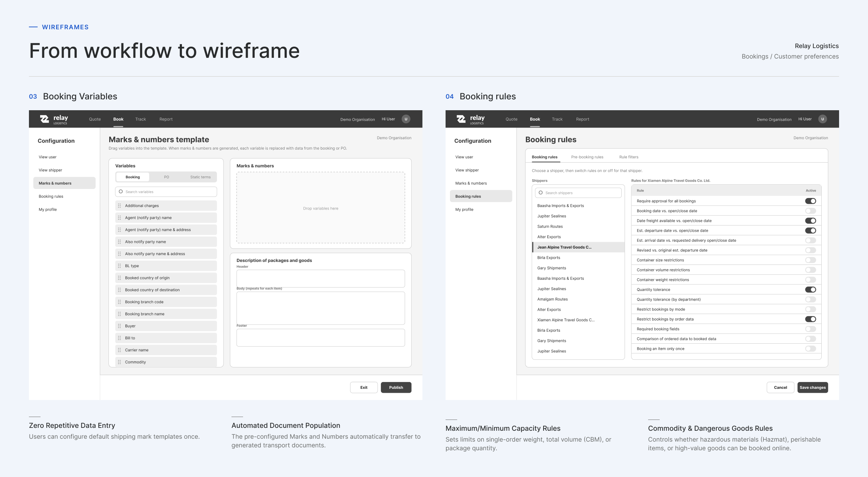The image size is (868, 477).
Task: Turn off Date freight available vs. open/close date
Action: click(x=810, y=220)
